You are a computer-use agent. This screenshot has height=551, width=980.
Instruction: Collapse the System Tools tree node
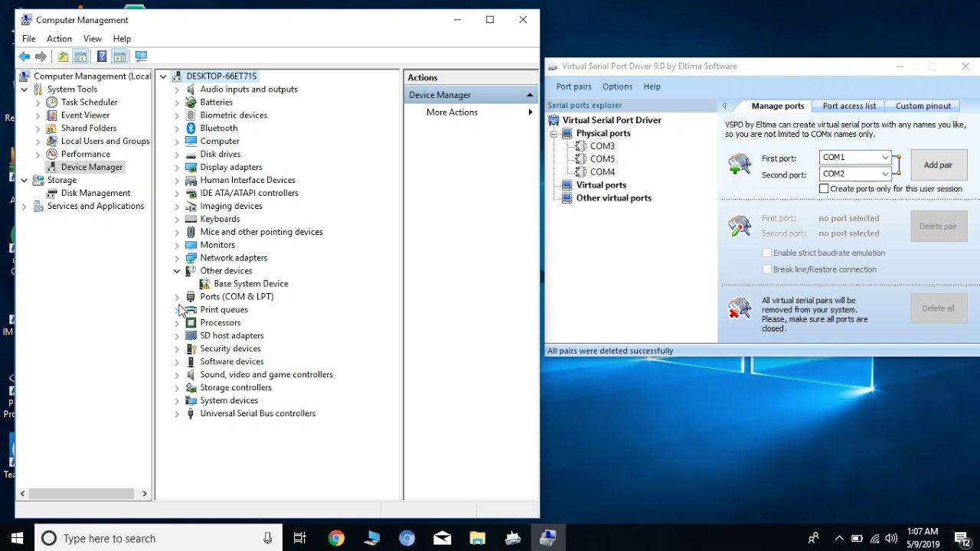pyautogui.click(x=24, y=90)
